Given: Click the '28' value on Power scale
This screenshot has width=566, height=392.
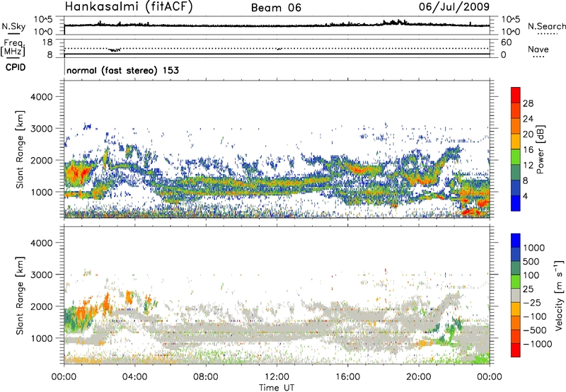Looking at the screenshot, I should coord(528,103).
